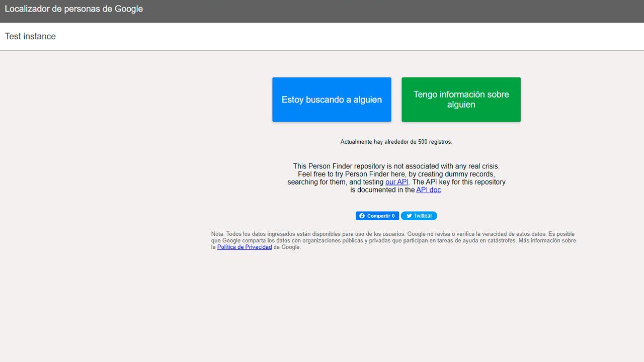
Task: Click the "Twittear" label on tweet button
Action: point(423,216)
